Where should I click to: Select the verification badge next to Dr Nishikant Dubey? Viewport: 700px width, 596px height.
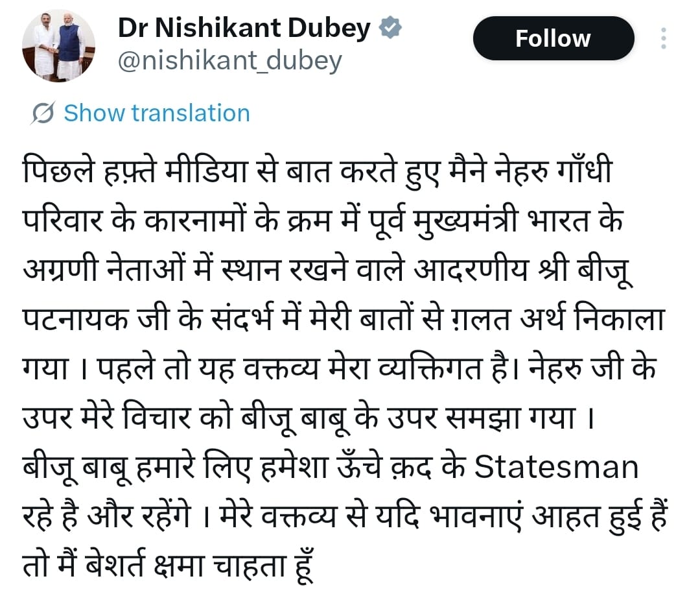pos(389,29)
